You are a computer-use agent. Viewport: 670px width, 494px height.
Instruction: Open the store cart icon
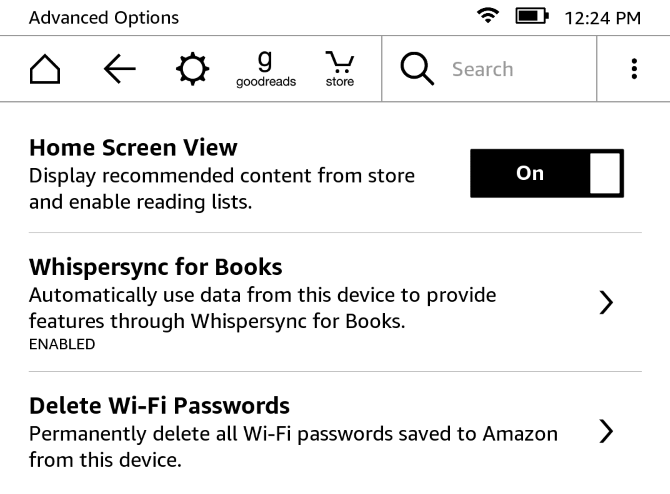pyautogui.click(x=339, y=69)
